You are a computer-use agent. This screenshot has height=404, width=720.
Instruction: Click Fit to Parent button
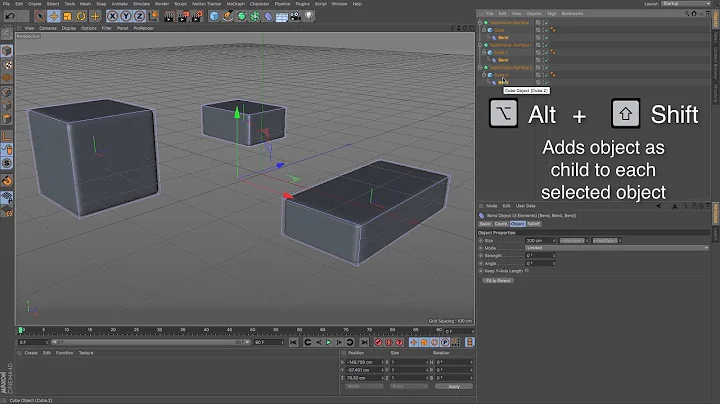tap(498, 281)
